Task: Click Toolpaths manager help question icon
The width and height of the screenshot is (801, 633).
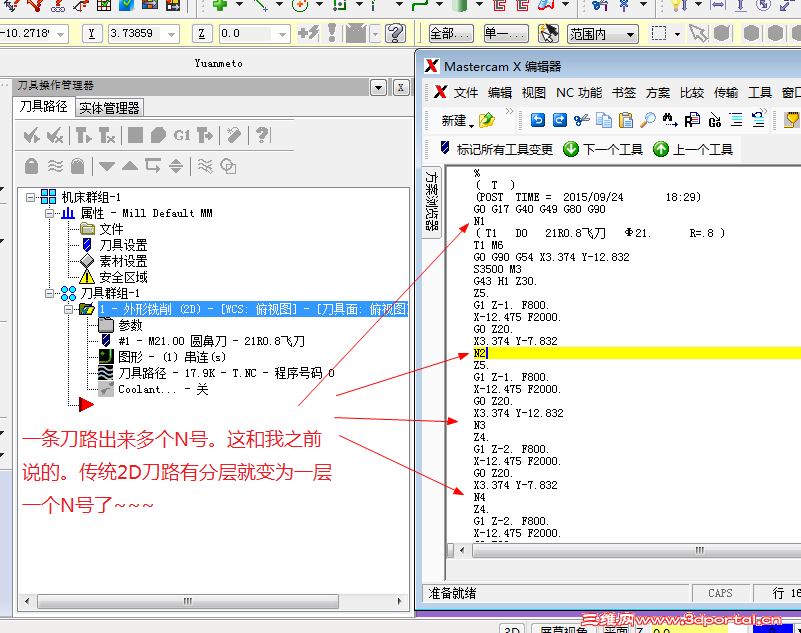Action: click(x=262, y=135)
